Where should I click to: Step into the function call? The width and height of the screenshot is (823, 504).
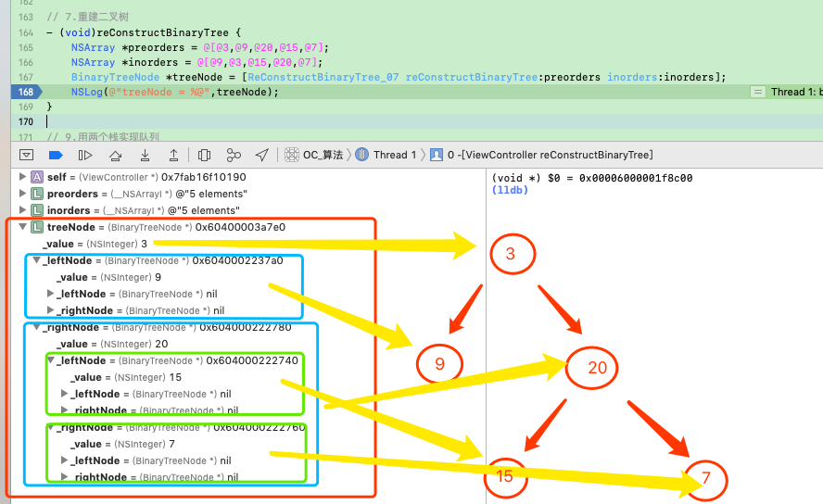[145, 155]
